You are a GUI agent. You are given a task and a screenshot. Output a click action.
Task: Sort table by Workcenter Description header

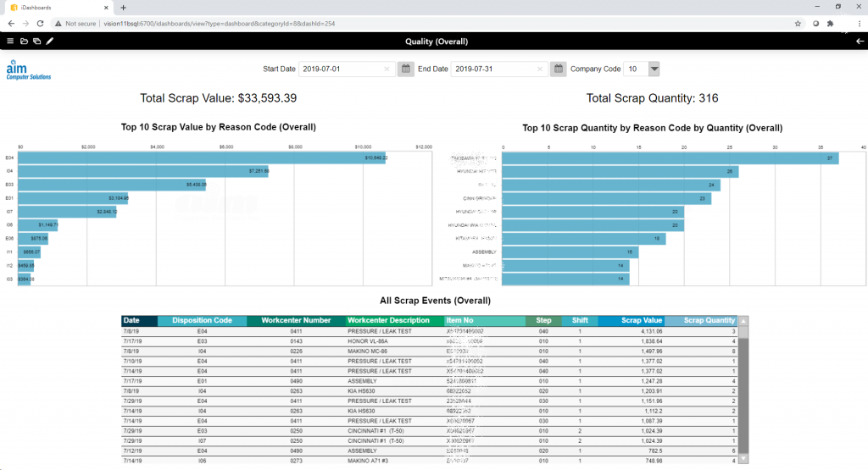pos(395,320)
